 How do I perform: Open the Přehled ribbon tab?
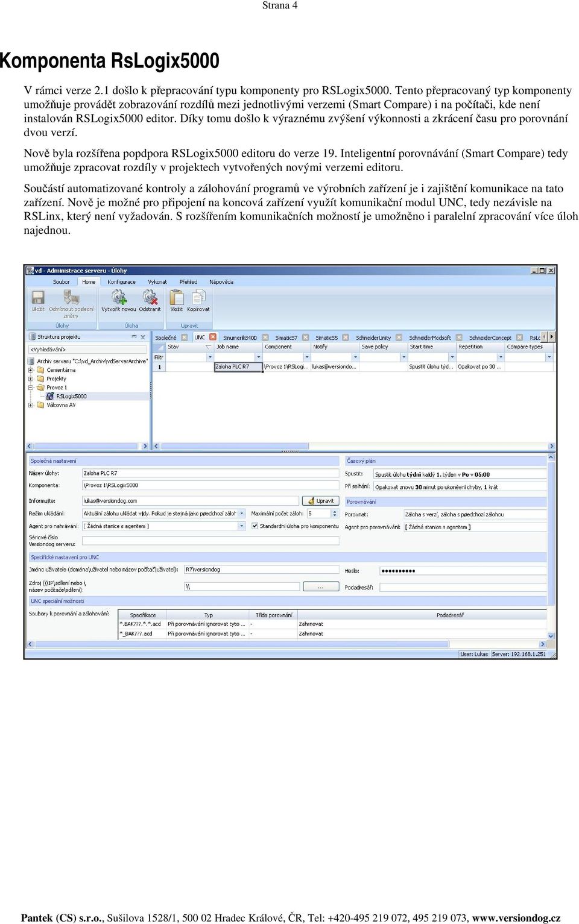click(x=188, y=281)
